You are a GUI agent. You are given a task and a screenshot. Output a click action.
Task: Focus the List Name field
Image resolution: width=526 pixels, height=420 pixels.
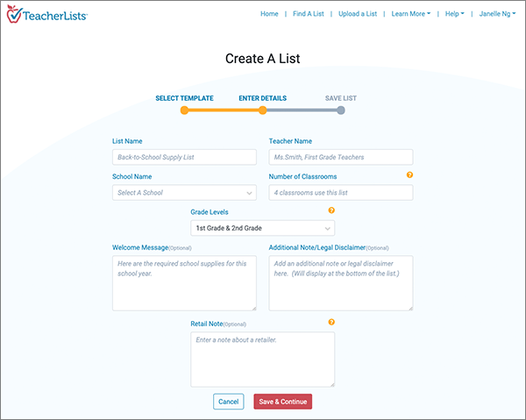coord(184,157)
